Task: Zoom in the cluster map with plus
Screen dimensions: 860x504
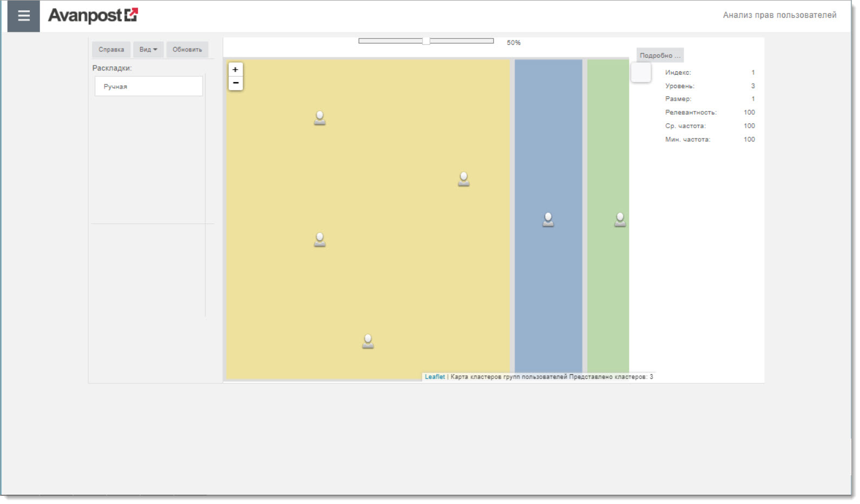Action: coord(235,70)
